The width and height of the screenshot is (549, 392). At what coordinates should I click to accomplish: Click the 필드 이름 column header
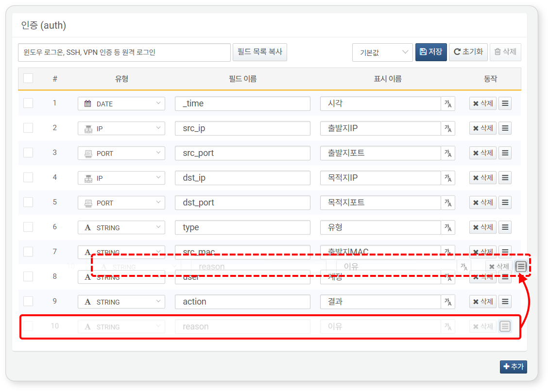pos(242,79)
